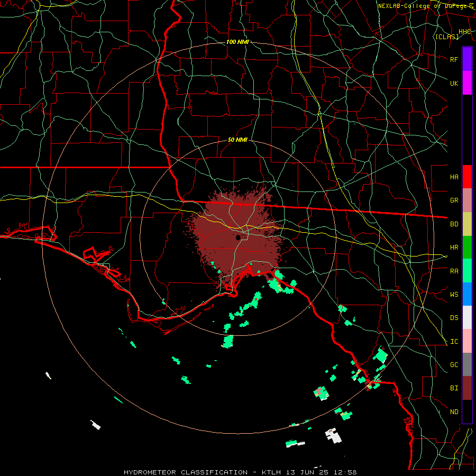Screen dimensions: 476x476
Task: Click the GR legend label
Action: [x=454, y=200]
